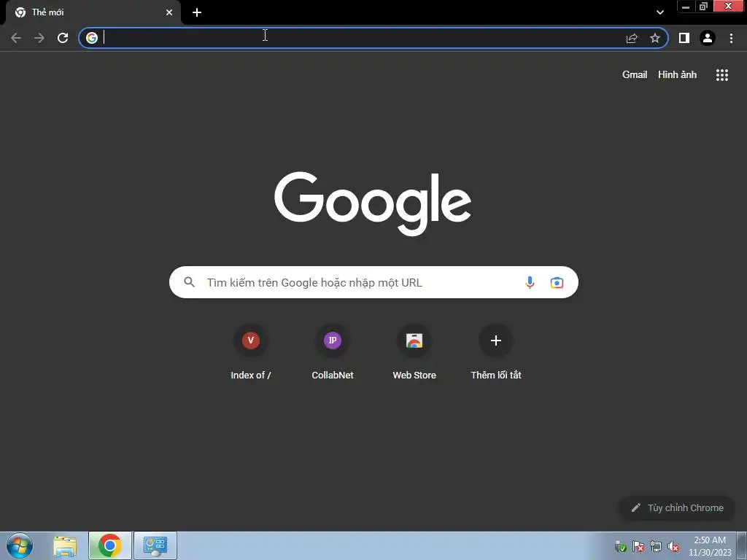Expand the tab search dropdown arrow
Image resolution: width=747 pixels, height=560 pixels.
(660, 12)
